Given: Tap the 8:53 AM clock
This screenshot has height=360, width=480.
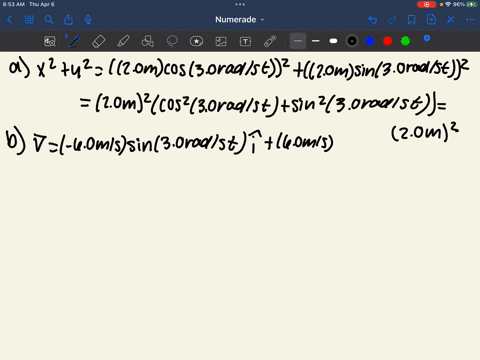Looking at the screenshot, I should 14,4.
